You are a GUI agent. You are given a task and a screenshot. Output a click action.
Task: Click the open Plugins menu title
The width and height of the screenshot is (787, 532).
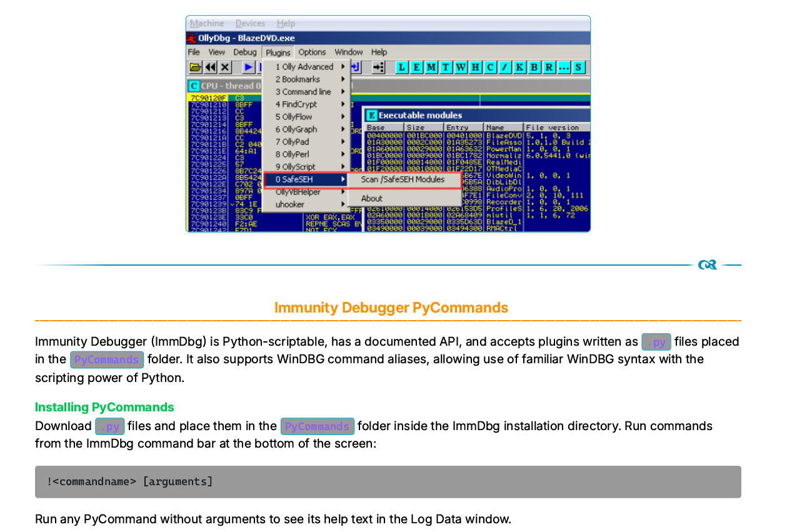[x=278, y=52]
